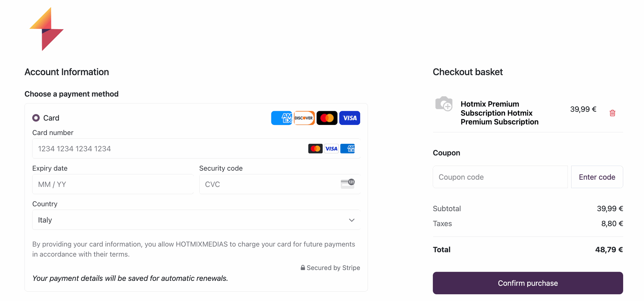Click the American Express icon beside Card
Image resolution: width=644 pixels, height=301 pixels.
pos(281,118)
